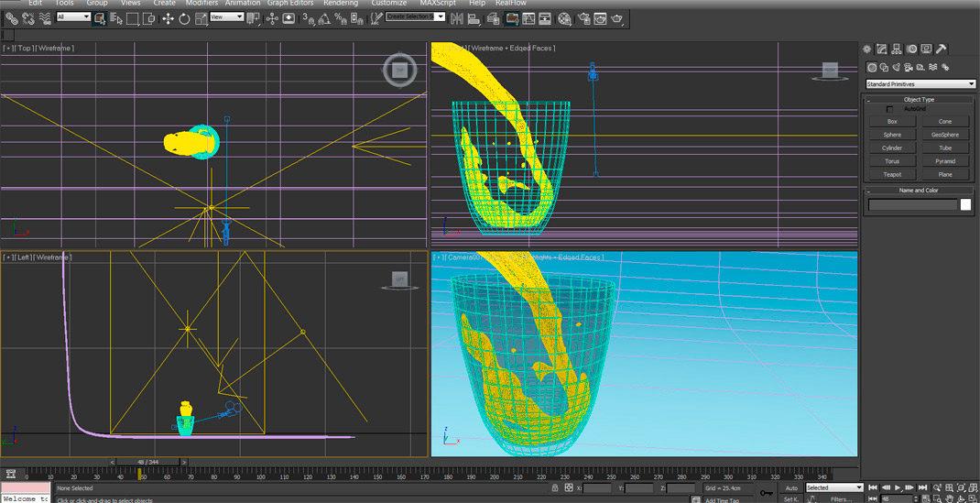Click the Play Animation button
This screenshot has height=503, width=980.
click(x=898, y=487)
